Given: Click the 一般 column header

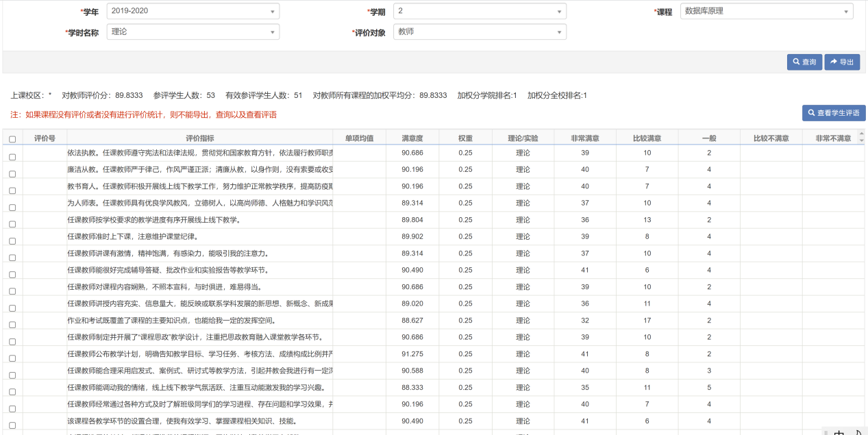Looking at the screenshot, I should coord(709,138).
